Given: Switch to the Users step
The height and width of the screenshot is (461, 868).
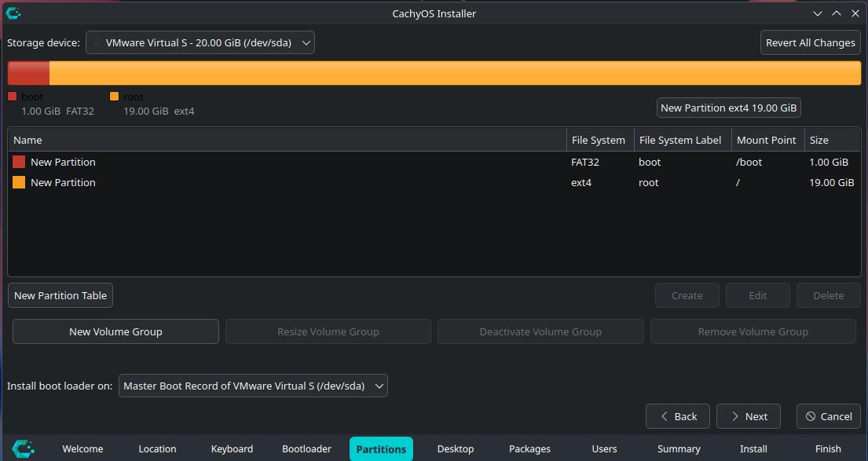Looking at the screenshot, I should point(605,448).
